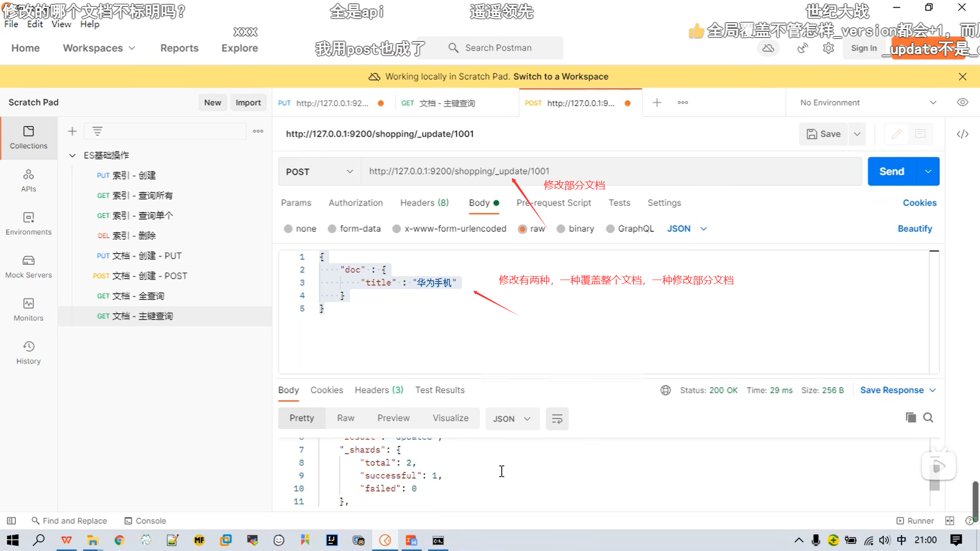
Task: Open the POST method dropdown
Action: click(319, 172)
